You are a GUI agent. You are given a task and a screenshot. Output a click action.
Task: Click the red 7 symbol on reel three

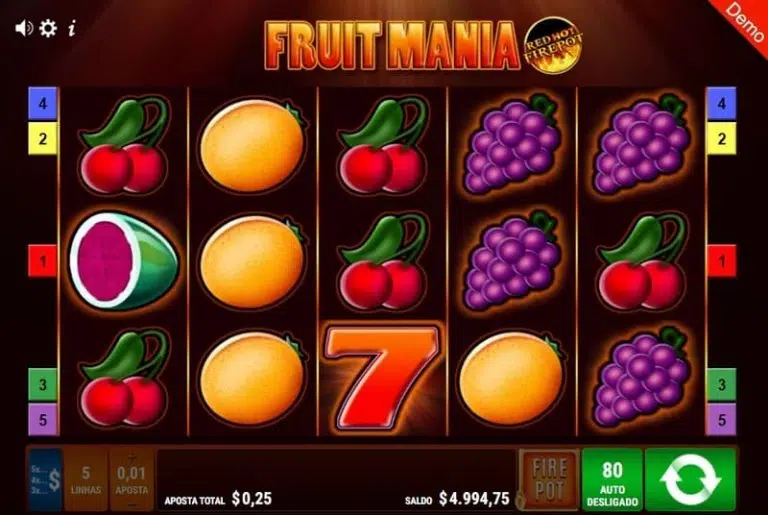pos(382,377)
